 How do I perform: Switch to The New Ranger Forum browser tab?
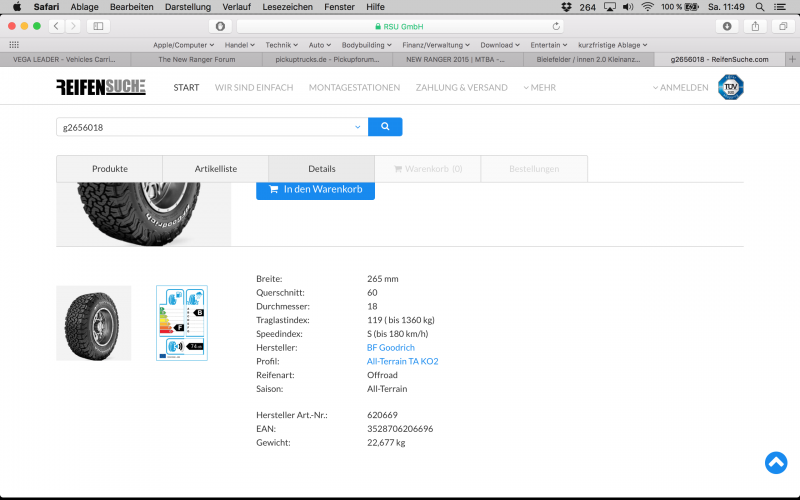point(196,59)
